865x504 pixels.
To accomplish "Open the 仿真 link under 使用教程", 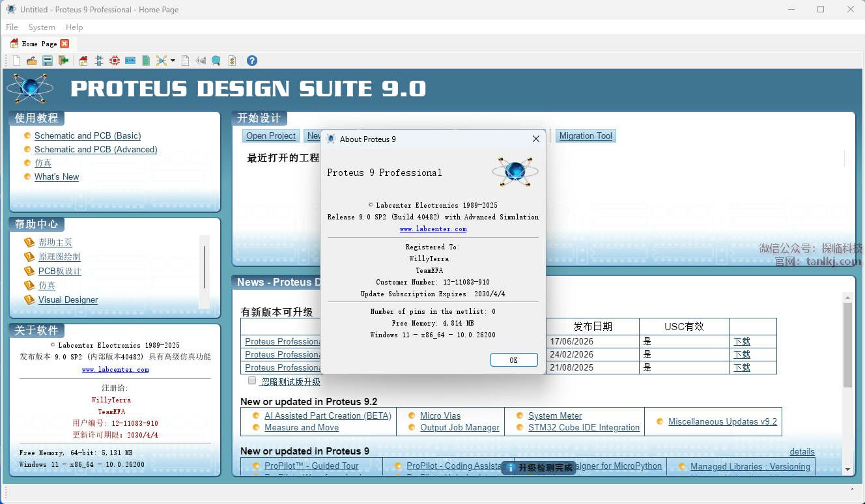I will pos(43,163).
